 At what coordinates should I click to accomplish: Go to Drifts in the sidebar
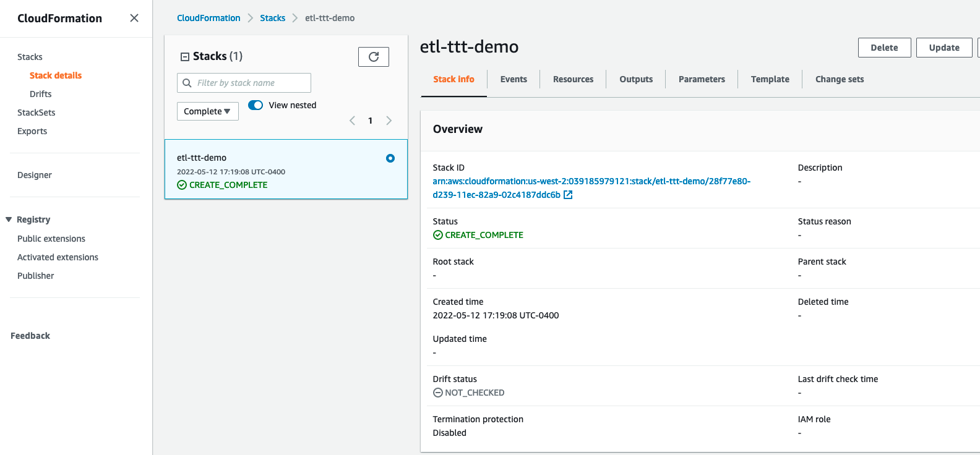[41, 94]
